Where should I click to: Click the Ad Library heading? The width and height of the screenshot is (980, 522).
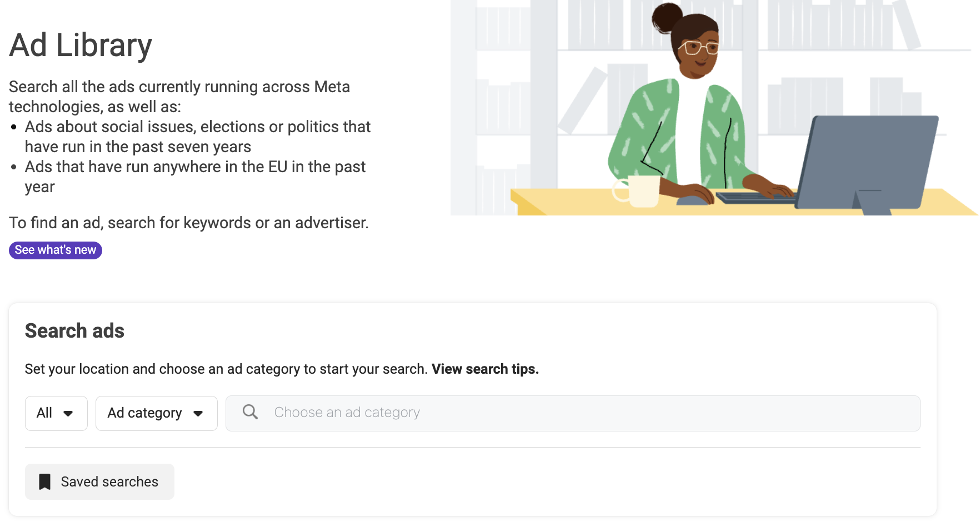pos(80,46)
